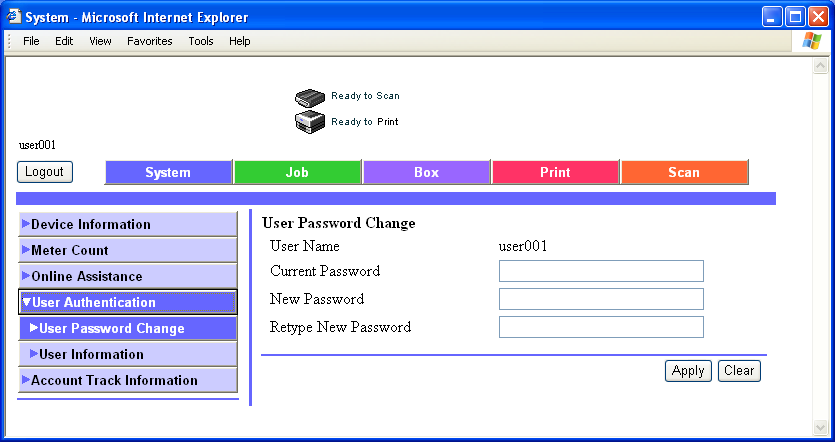Open the Favorites menu
This screenshot has height=442, width=835.
150,41
